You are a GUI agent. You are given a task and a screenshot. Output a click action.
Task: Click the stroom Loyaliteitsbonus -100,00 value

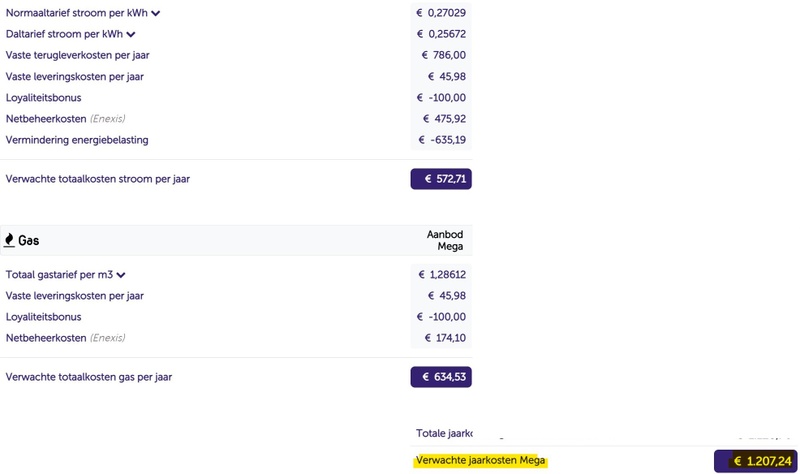tap(441, 97)
